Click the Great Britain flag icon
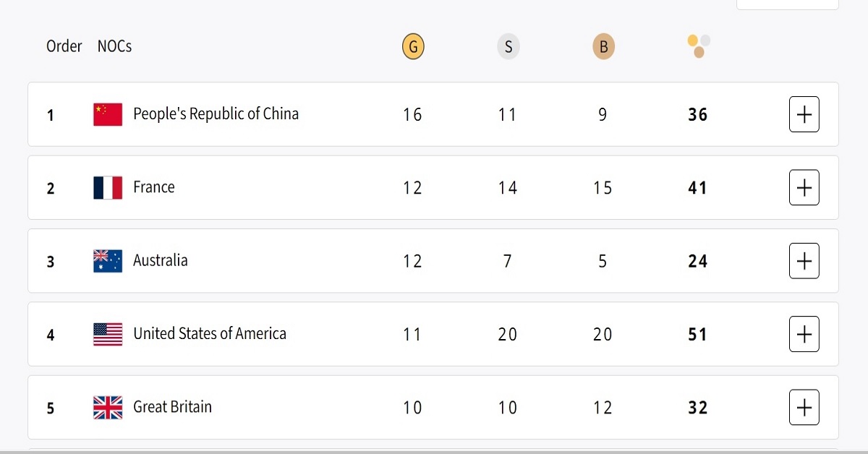The height and width of the screenshot is (454, 868). (108, 408)
